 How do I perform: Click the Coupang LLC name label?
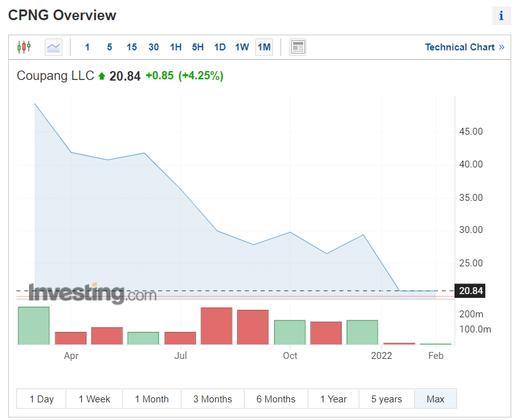(x=55, y=76)
